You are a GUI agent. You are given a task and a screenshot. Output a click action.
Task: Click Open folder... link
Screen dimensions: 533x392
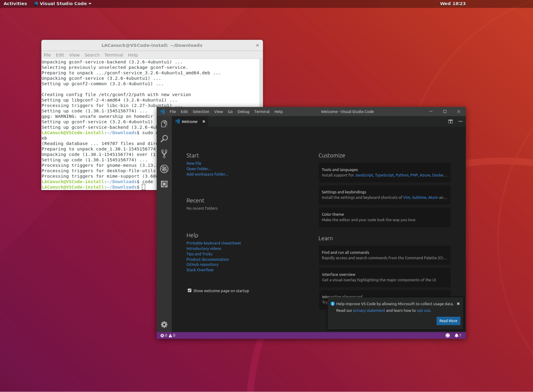198,169
